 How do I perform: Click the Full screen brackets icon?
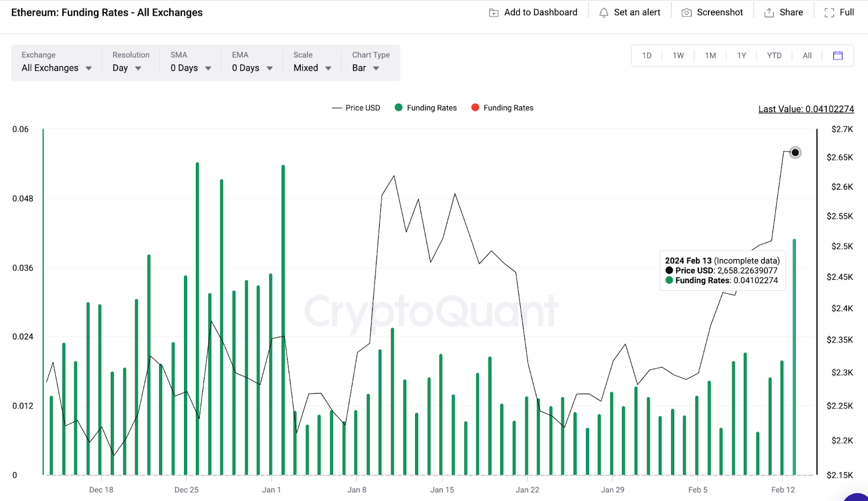[x=829, y=12]
